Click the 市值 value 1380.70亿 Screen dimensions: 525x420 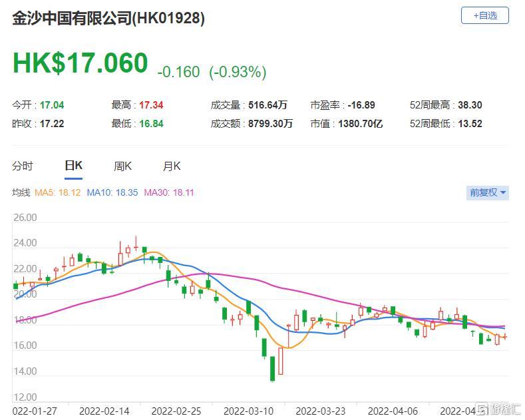[x=360, y=124]
